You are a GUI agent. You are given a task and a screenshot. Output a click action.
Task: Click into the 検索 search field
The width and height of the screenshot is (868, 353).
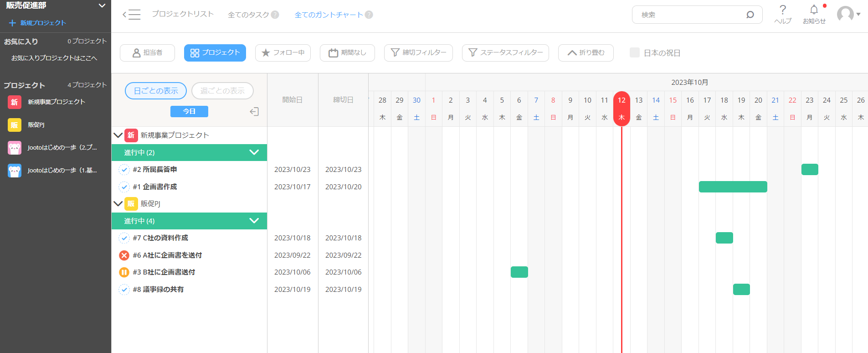(x=690, y=15)
